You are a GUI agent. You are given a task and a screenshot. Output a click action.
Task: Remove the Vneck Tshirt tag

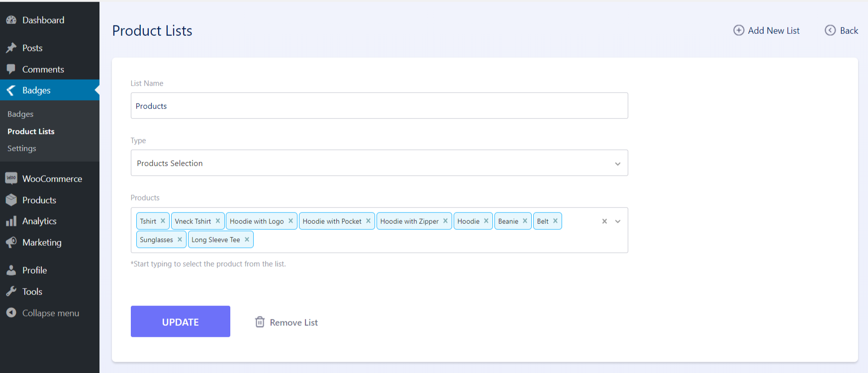218,221
